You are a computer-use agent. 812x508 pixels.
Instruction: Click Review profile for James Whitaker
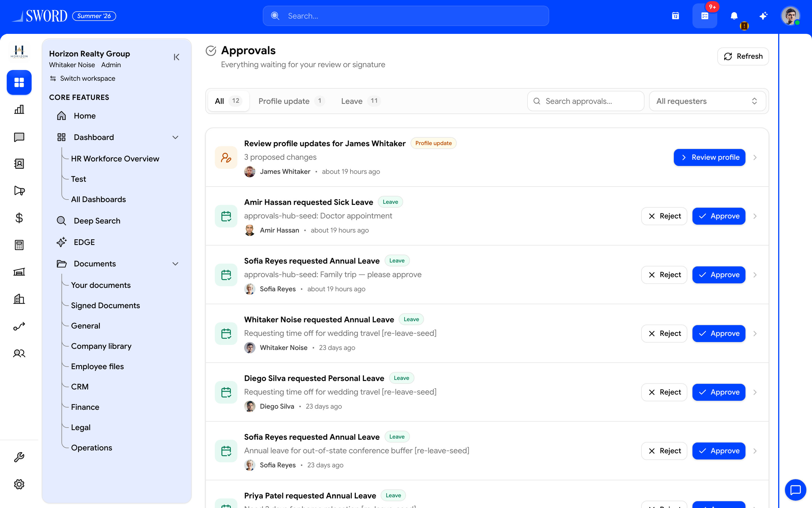point(709,157)
